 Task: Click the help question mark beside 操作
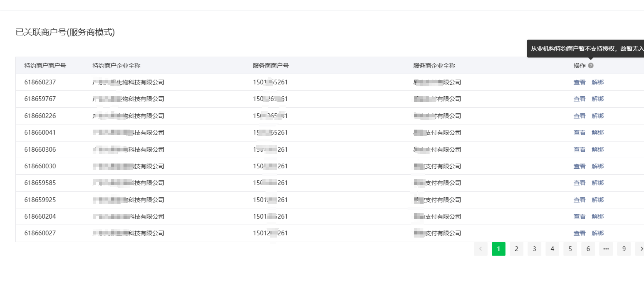(591, 66)
